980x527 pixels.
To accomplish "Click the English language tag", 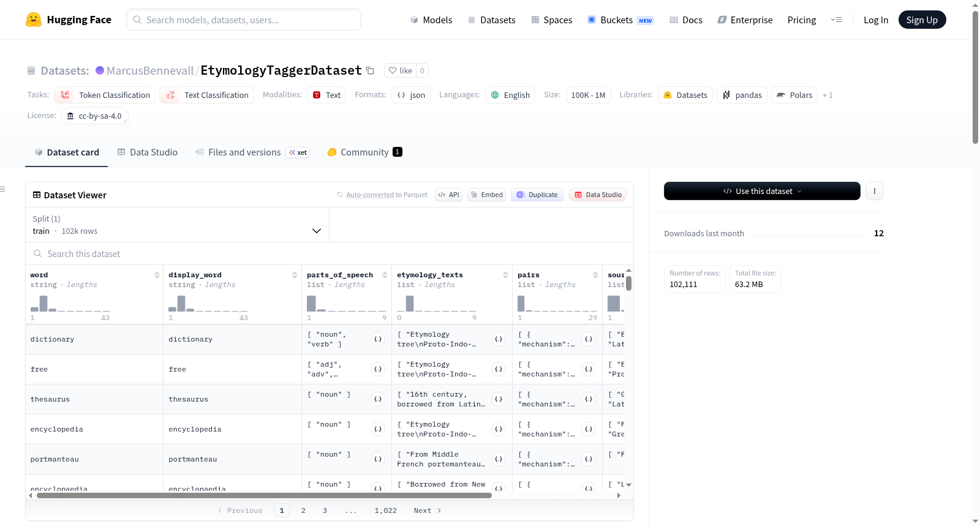I will [x=510, y=95].
